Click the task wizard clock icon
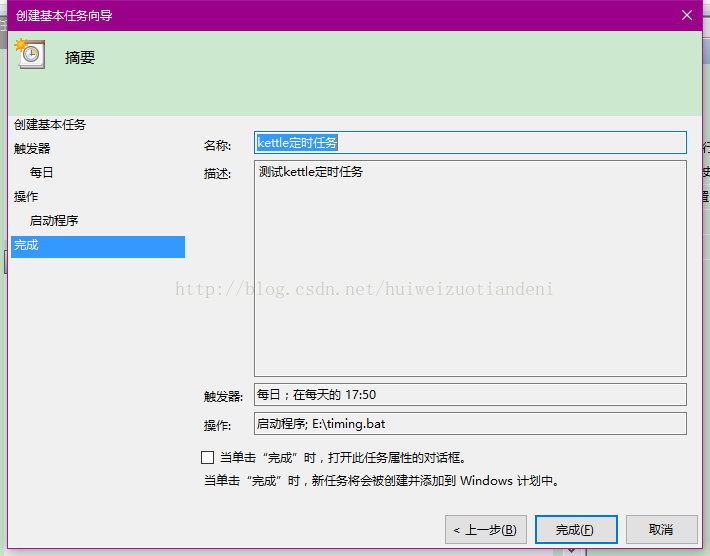 click(30, 53)
